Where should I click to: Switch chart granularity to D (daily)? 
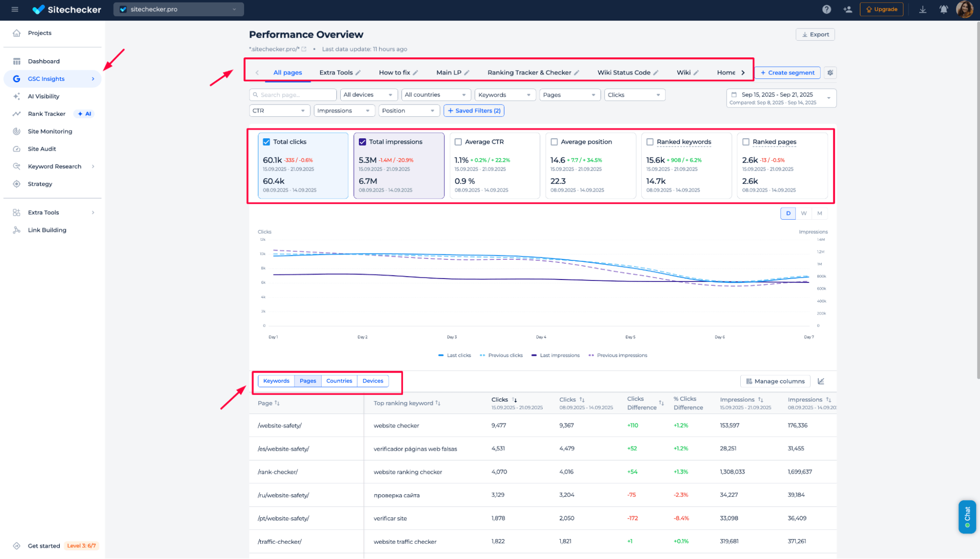[788, 213]
